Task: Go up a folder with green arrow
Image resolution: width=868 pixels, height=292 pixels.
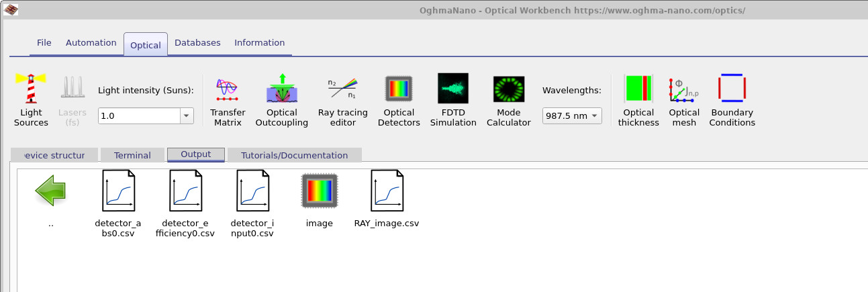Action: point(51,191)
